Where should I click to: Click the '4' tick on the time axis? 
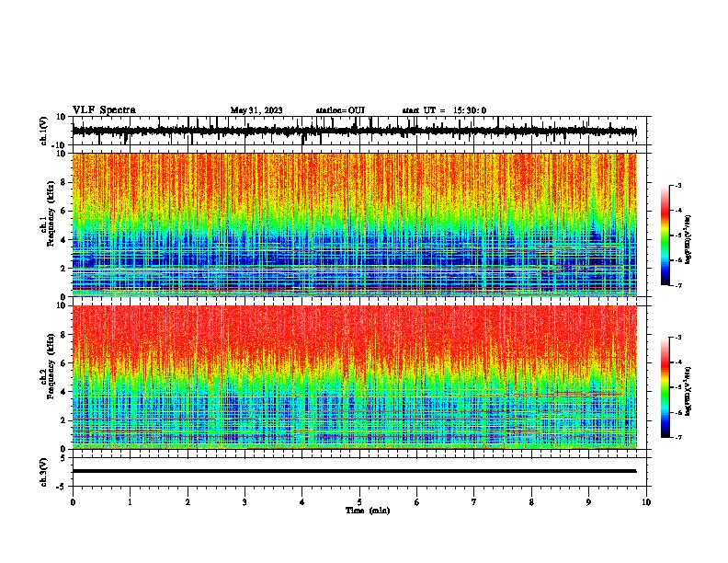click(x=302, y=502)
